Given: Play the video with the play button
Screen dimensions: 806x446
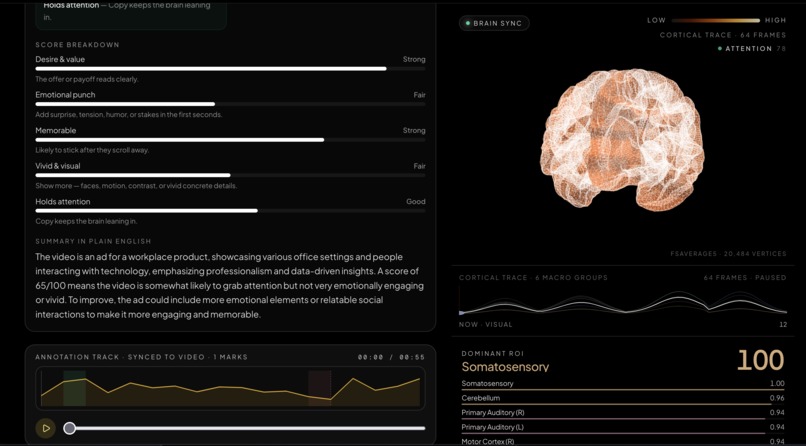Looking at the screenshot, I should 46,428.
